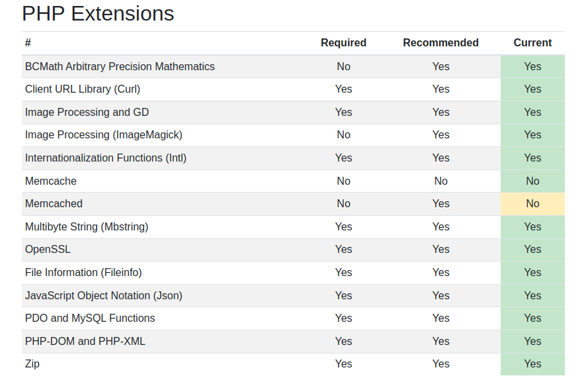Select the Multibyte String (Mbstring) label
This screenshot has height=384, width=588.
click(87, 226)
